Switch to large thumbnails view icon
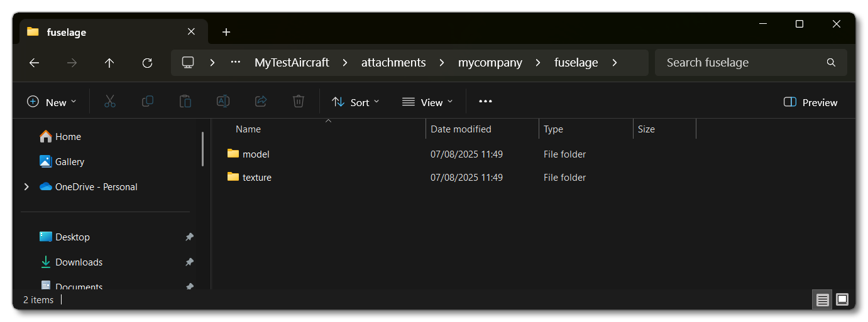The image size is (868, 322). (842, 300)
